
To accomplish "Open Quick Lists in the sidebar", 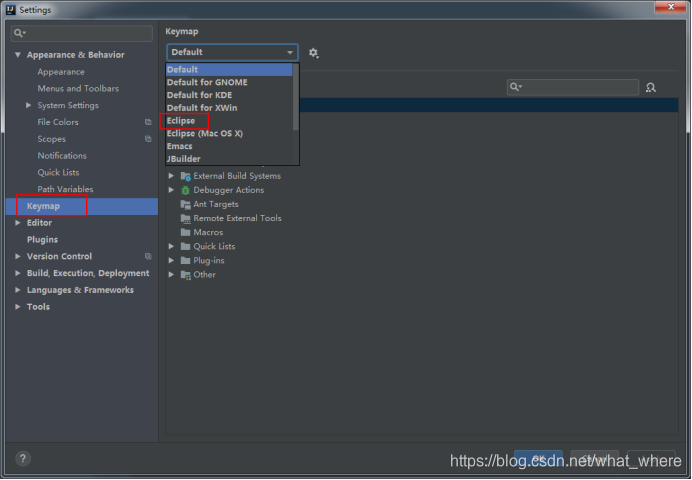I will [58, 172].
